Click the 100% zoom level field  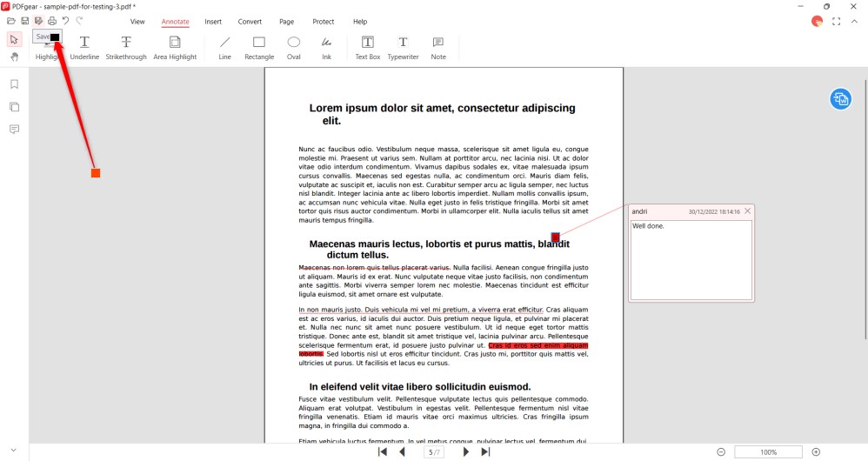pos(768,452)
